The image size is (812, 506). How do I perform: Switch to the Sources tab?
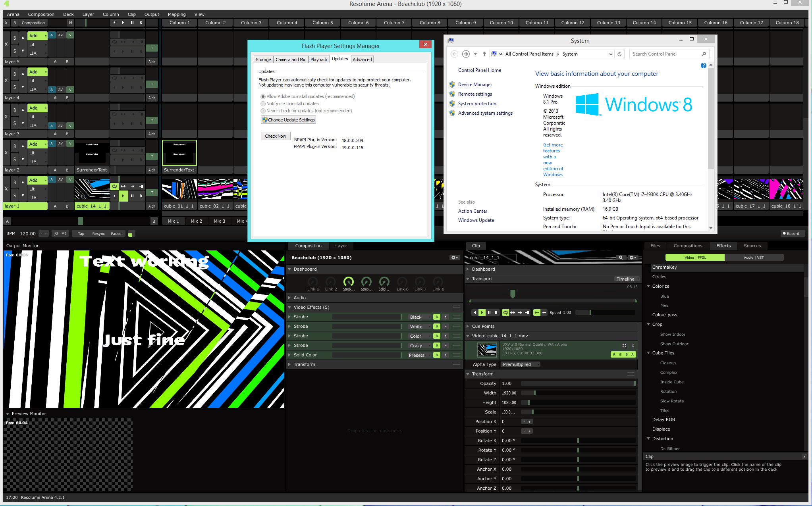(752, 246)
